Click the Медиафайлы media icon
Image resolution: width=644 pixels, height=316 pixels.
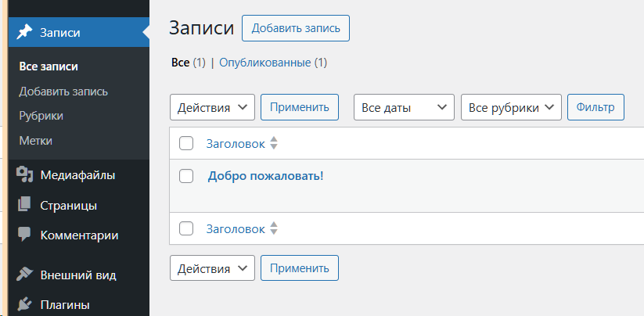tap(24, 175)
